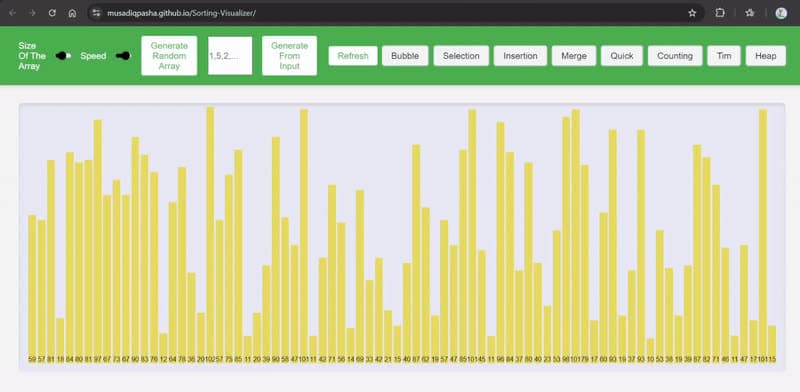Click Generate From Input button

click(289, 56)
